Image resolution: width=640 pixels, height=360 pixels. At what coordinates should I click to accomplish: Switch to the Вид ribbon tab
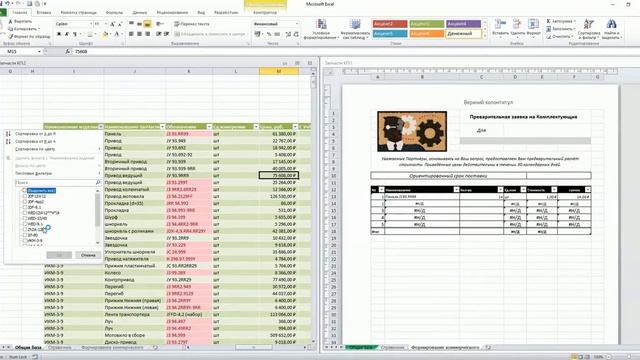tap(201, 13)
